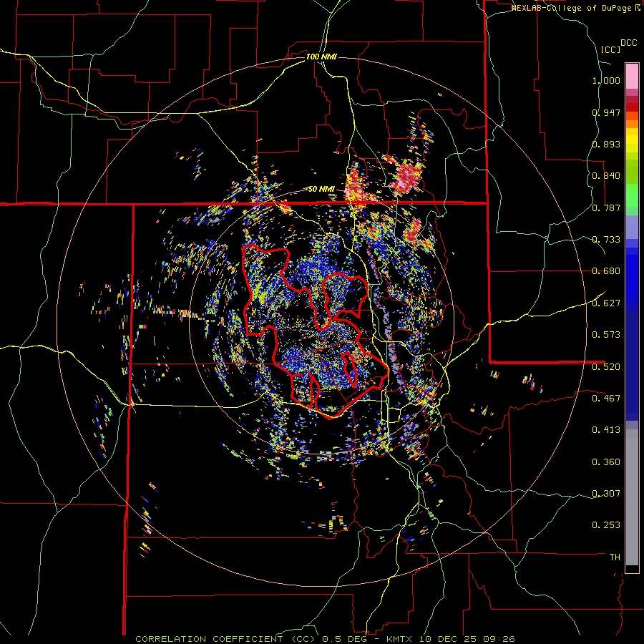
Task: Click the 50 NMI range ring label
Action: pos(321,190)
